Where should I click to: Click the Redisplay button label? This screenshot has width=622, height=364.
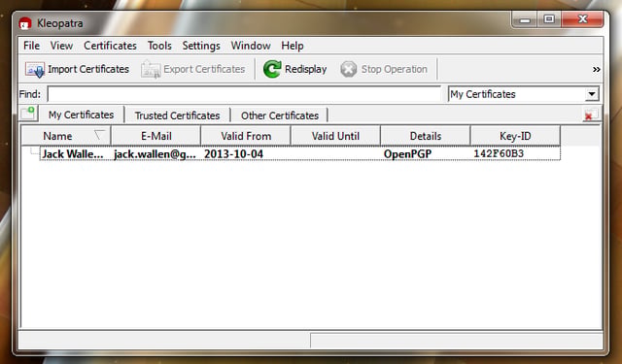(x=305, y=69)
